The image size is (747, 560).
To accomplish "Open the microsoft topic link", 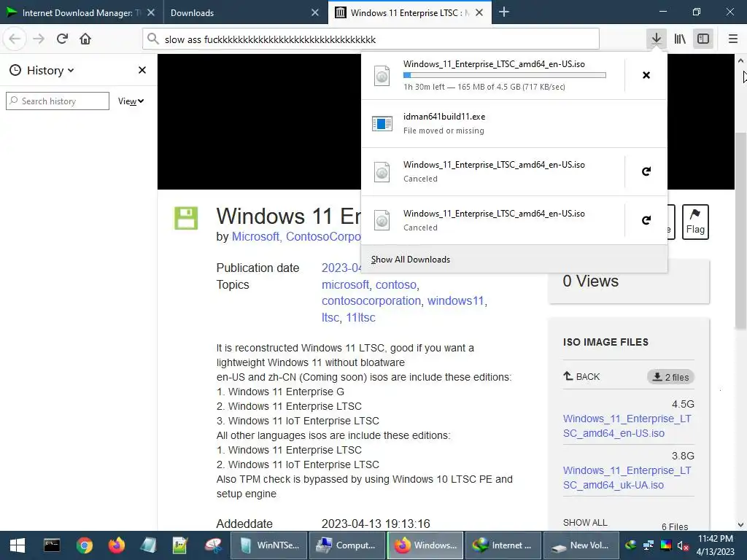I will (345, 285).
